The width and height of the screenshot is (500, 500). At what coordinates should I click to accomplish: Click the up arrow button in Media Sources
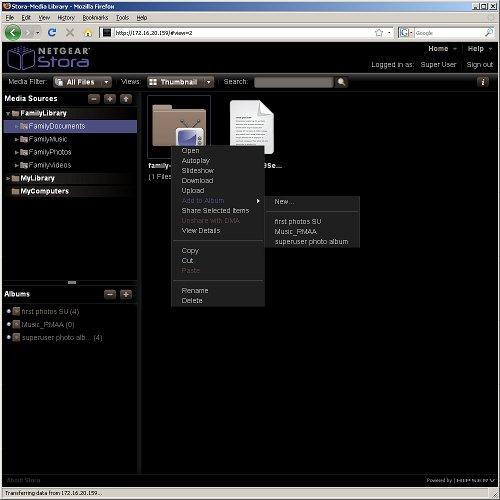(x=126, y=99)
